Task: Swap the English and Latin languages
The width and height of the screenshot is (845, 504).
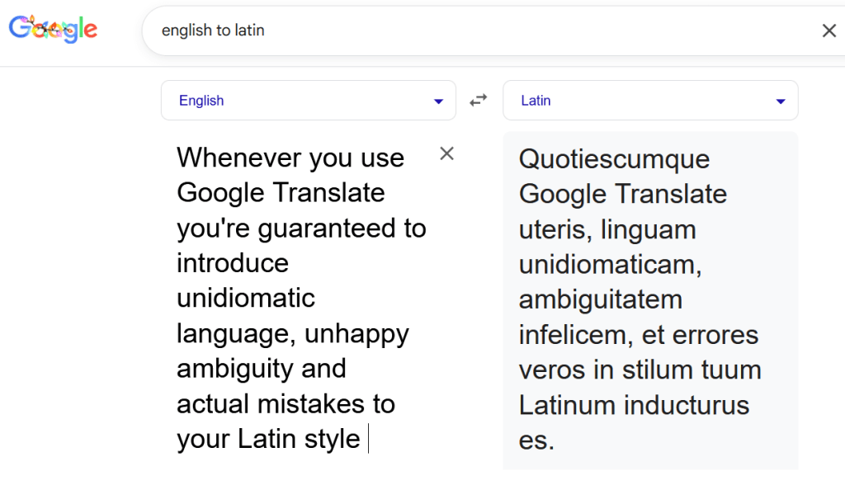Action: (479, 101)
